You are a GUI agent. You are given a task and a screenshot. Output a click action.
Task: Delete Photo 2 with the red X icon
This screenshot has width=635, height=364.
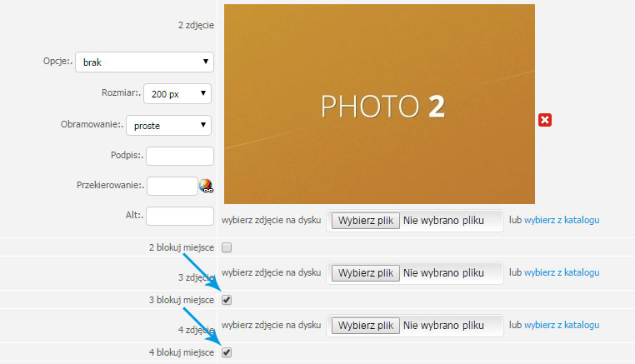click(x=545, y=120)
